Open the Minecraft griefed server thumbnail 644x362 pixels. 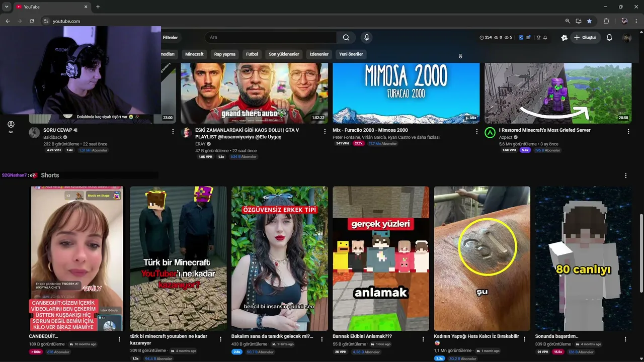click(x=558, y=93)
